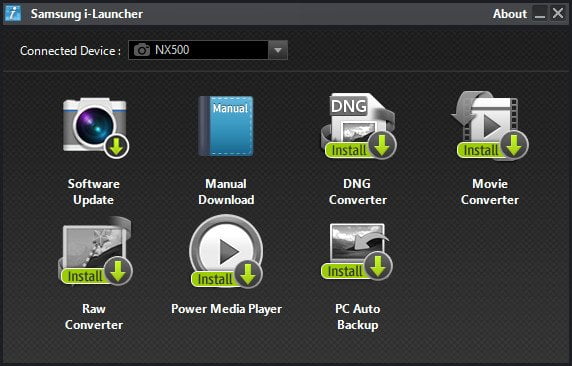Click the "Power Media Player" label
This screenshot has height=366, width=572.
point(227,309)
